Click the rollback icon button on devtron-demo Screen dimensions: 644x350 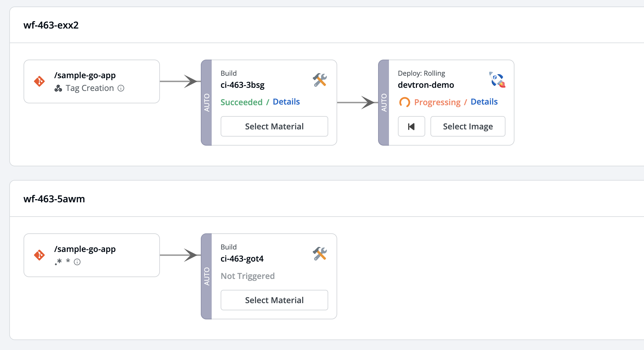411,127
